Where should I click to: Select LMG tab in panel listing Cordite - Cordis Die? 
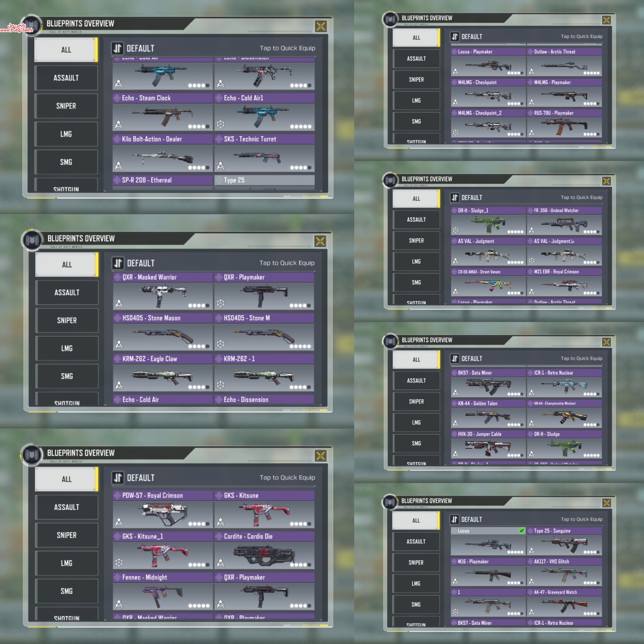tap(67, 563)
